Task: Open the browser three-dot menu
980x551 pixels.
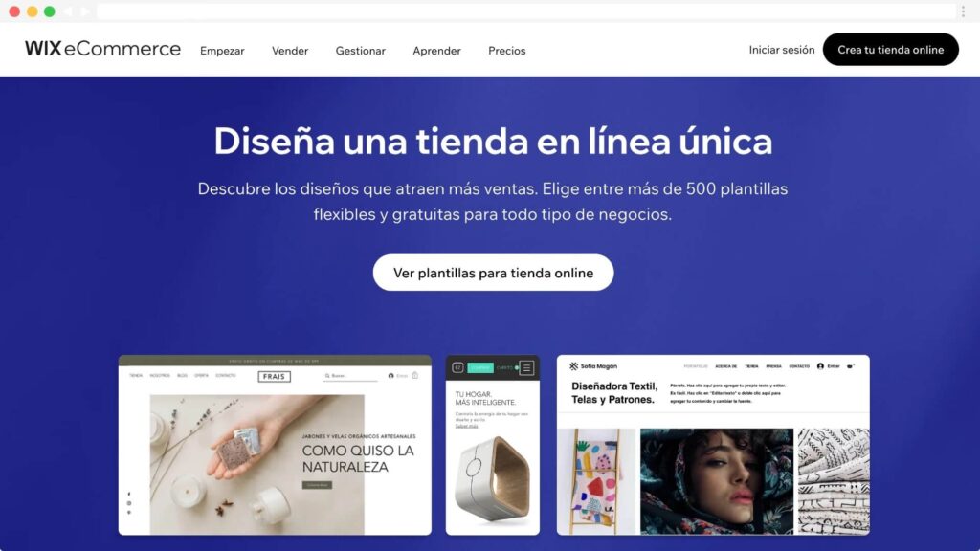Action: point(963,11)
